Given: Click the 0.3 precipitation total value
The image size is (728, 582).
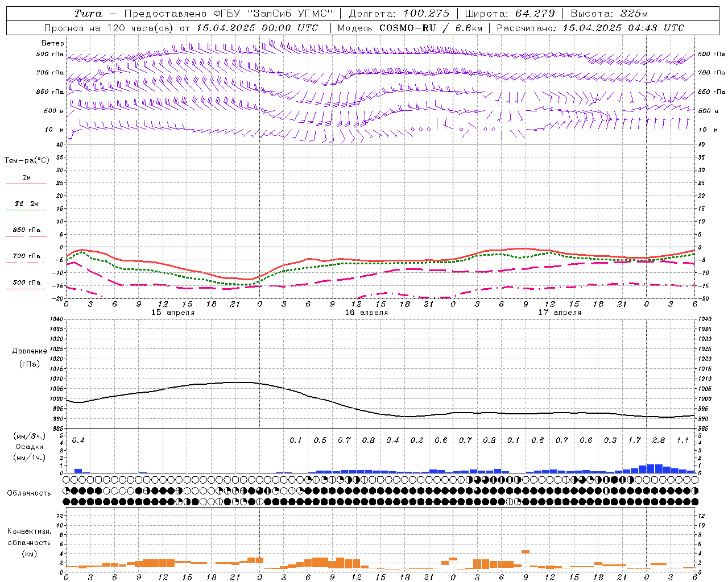Looking at the screenshot, I should 610,440.
